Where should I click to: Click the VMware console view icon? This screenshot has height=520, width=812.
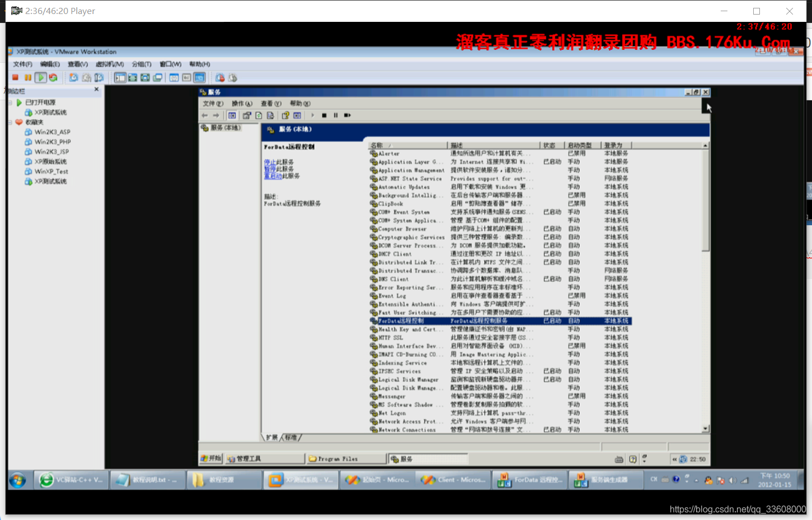tap(199, 77)
